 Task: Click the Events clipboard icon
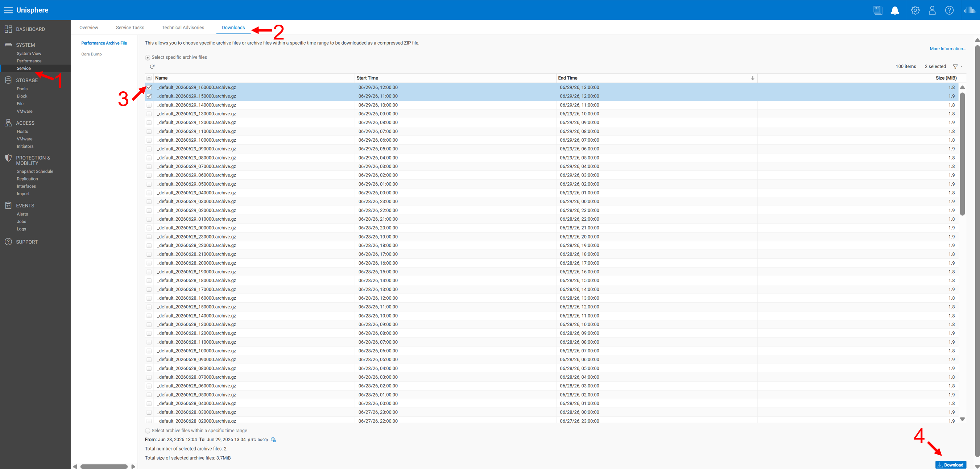[8, 206]
